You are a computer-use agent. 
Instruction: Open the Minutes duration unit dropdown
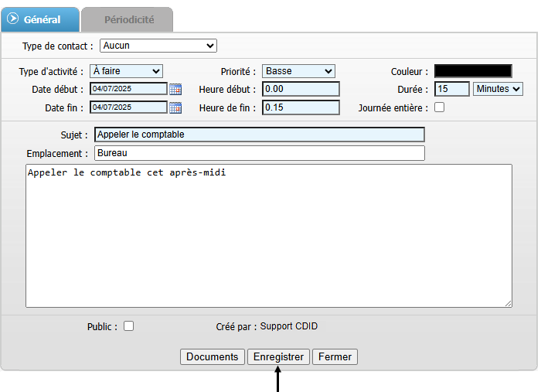(x=498, y=89)
